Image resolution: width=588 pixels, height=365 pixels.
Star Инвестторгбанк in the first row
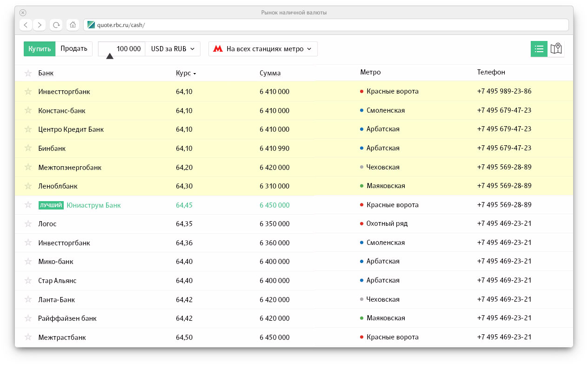pos(28,92)
